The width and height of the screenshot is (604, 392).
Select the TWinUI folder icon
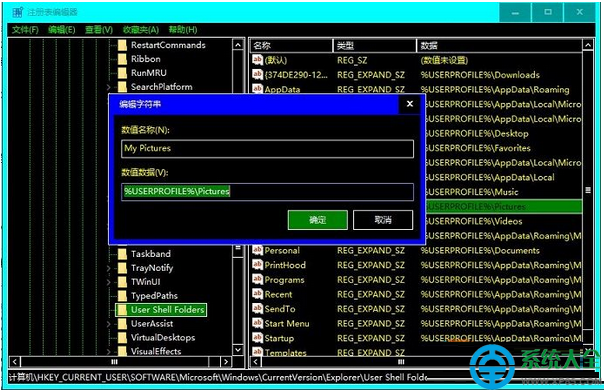(122, 281)
